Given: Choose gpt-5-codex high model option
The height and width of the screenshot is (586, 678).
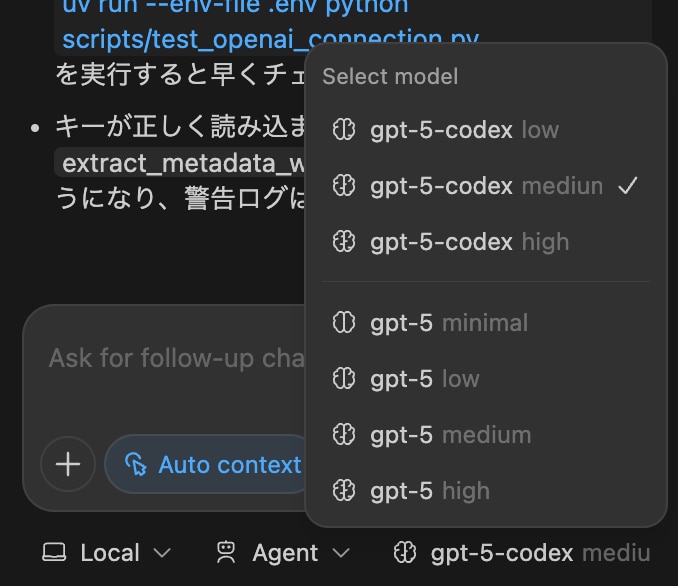Looking at the screenshot, I should pyautogui.click(x=469, y=242).
